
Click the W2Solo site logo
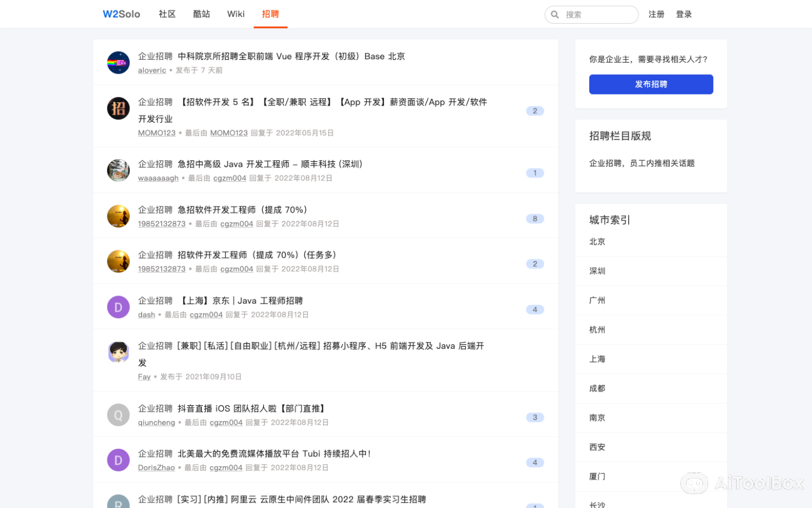pos(121,14)
